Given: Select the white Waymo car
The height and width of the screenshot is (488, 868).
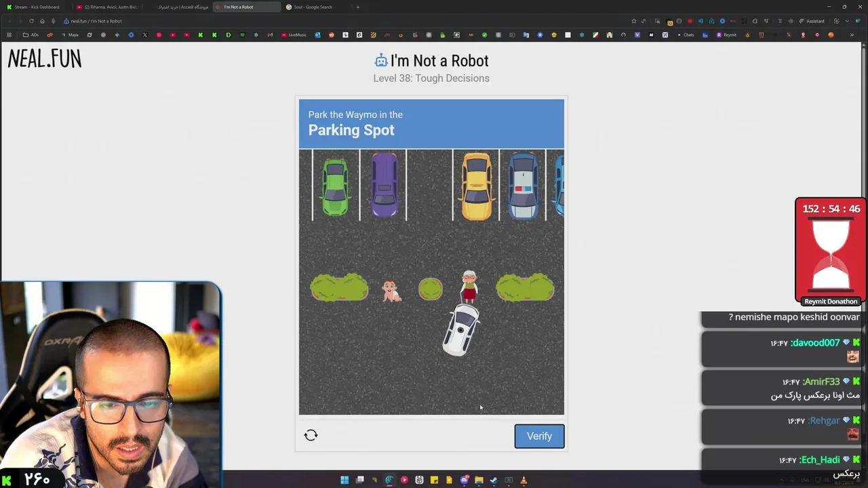Looking at the screenshot, I should (461, 330).
